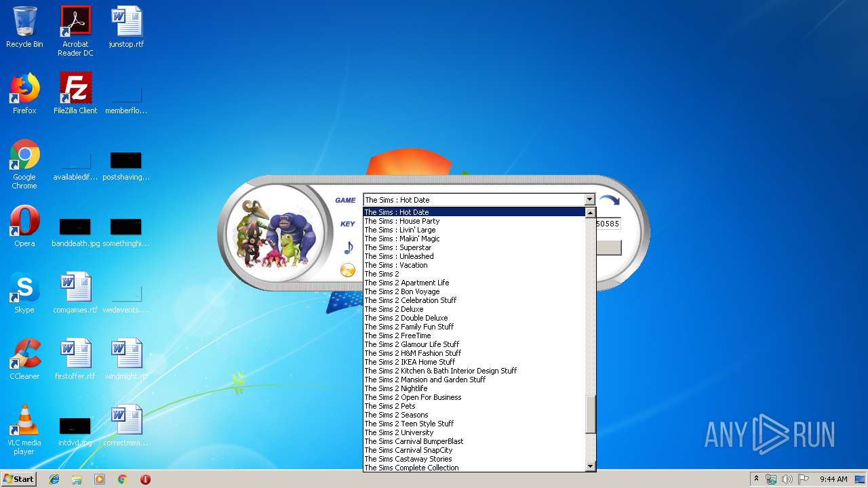Select The Sims Carnival SnapCity

coord(474,450)
